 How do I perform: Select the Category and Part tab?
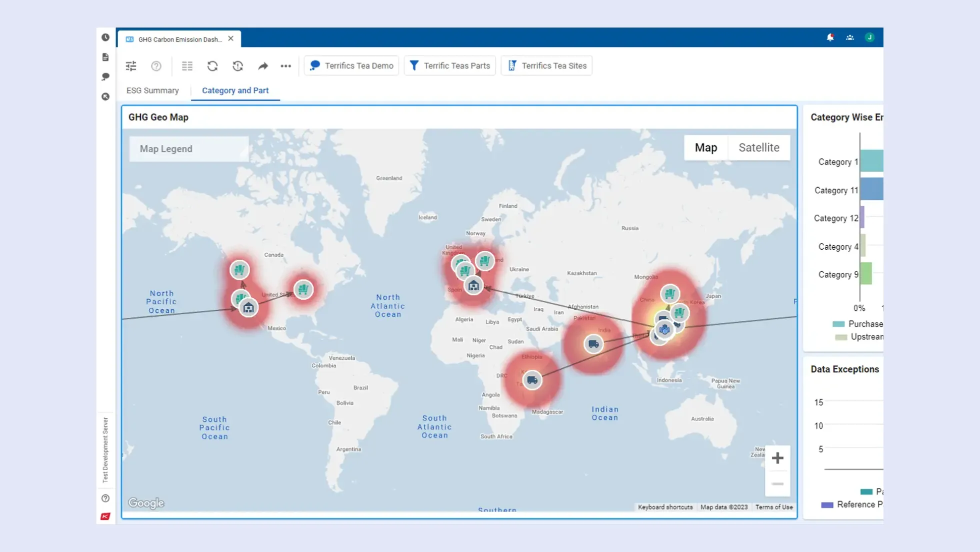coord(235,91)
